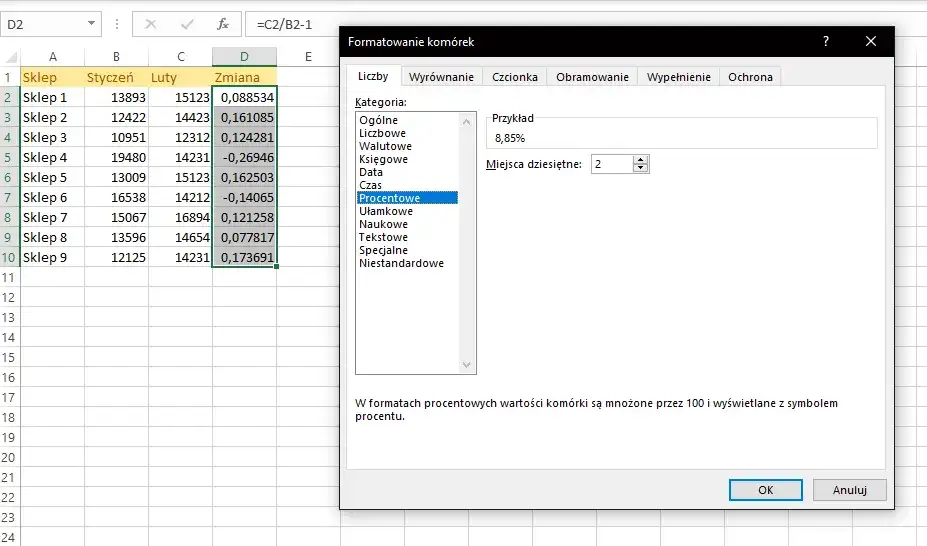Open the Czcionka tab
927x546 pixels.
(515, 77)
